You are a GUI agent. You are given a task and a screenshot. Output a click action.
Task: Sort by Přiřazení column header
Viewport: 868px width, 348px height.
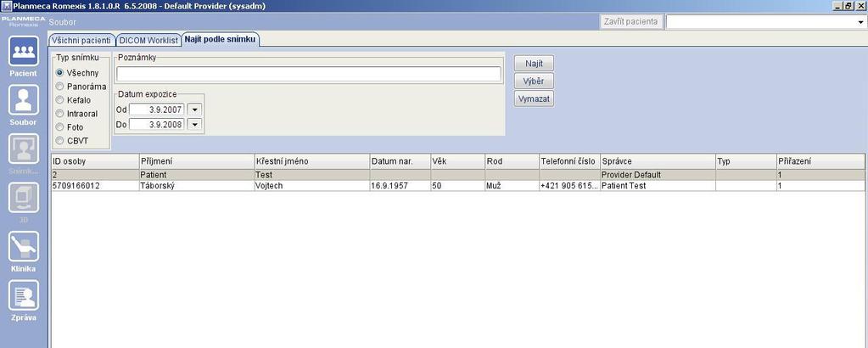820,161
